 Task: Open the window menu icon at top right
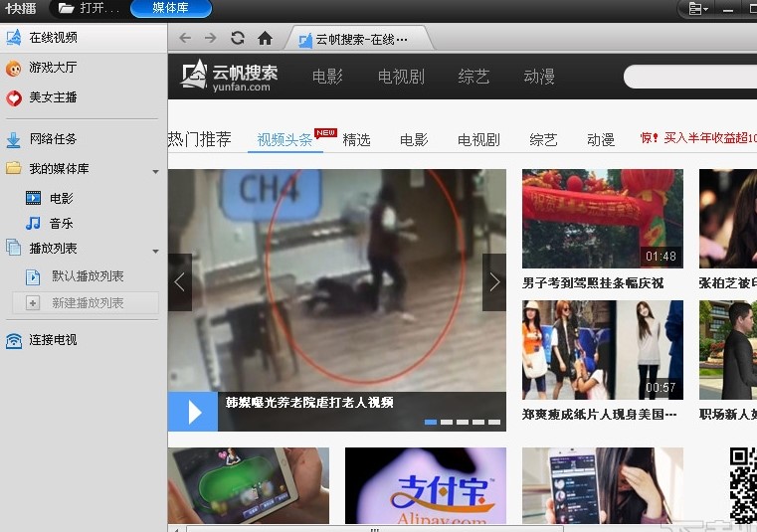(x=698, y=9)
